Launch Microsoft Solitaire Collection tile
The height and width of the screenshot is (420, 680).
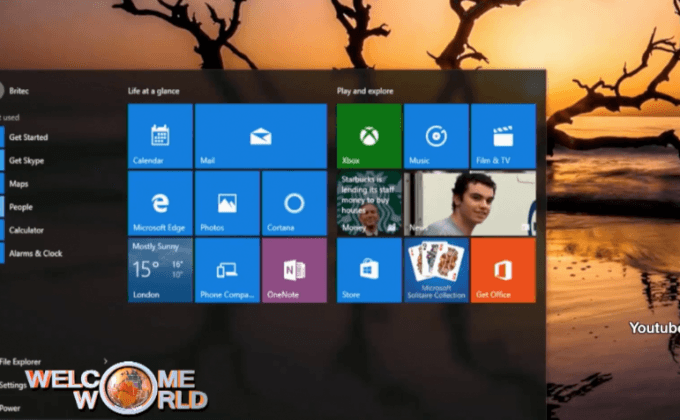[x=436, y=270]
